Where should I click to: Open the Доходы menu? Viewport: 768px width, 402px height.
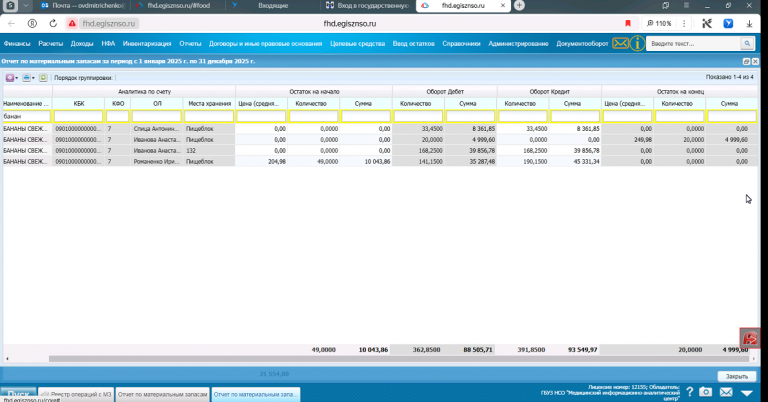[x=82, y=44]
